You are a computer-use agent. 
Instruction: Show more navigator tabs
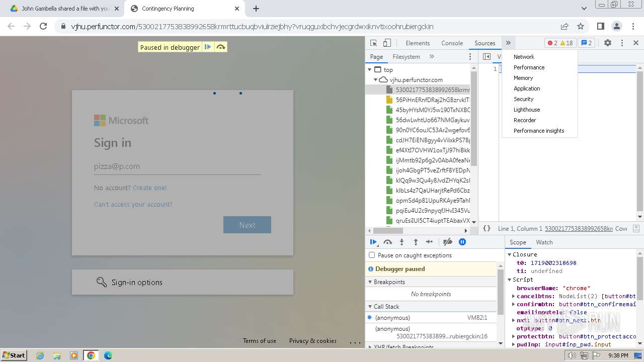pos(432,57)
